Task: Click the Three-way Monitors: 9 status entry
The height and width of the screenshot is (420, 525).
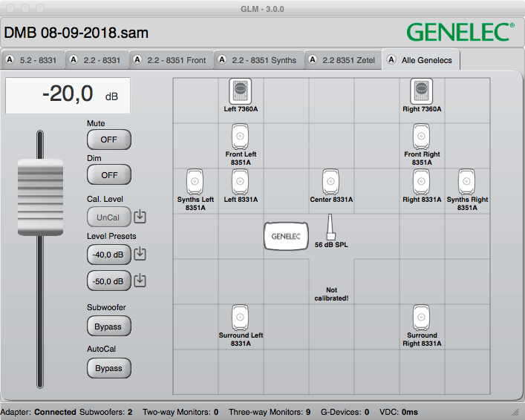Action: point(270,412)
